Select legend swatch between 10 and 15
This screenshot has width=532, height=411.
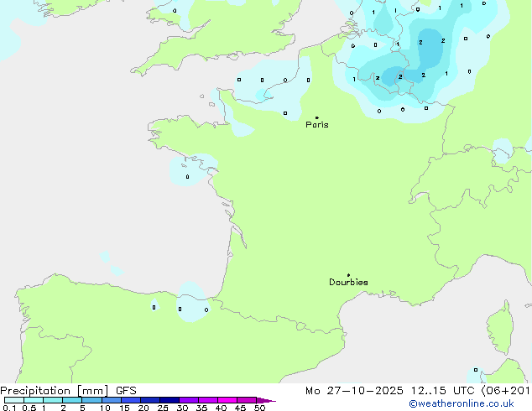tap(112, 400)
